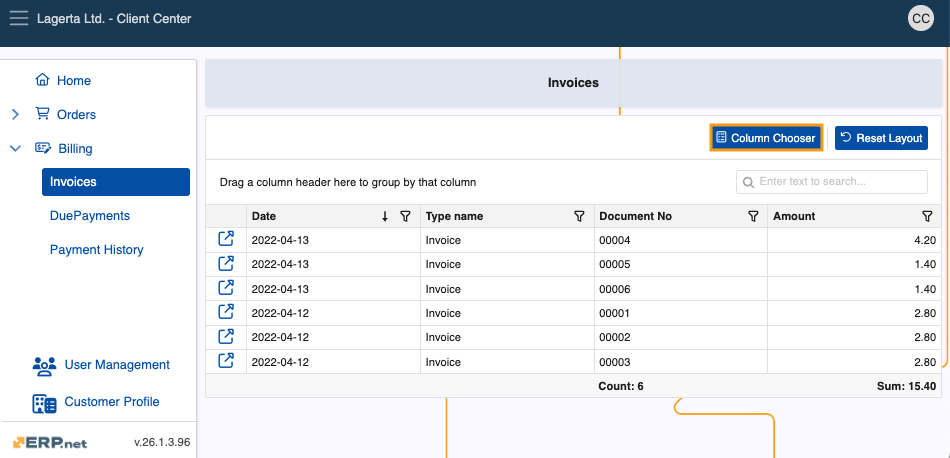Screen dimensions: 950x458
Task: Click the Sum: 15.40 total
Action: (x=906, y=386)
